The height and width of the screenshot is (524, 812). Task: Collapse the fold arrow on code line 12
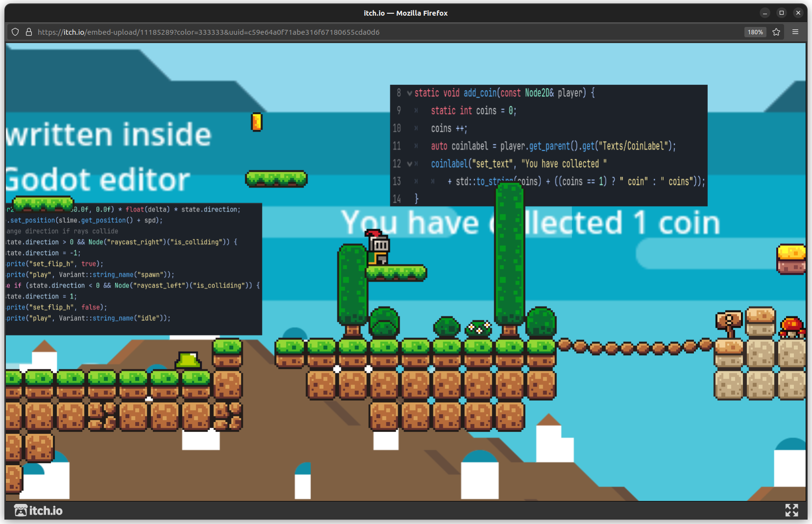[409, 164]
